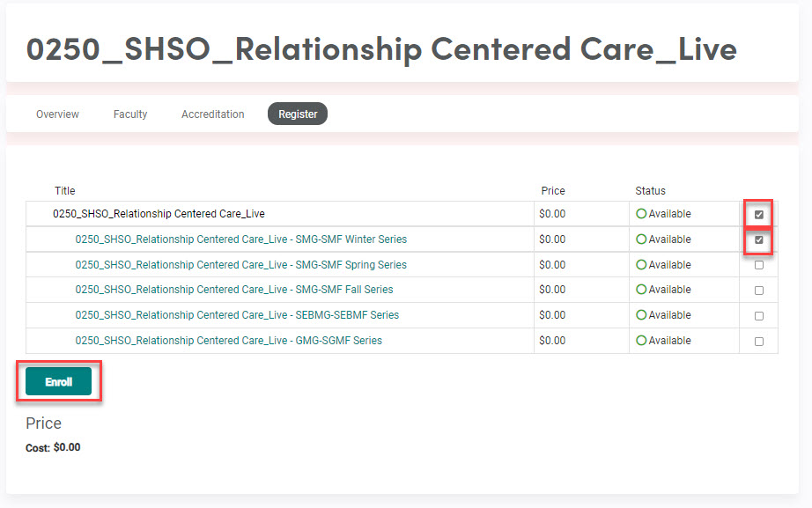Uncheck the main 0250_SHSO course checkbox
This screenshot has height=508, width=812.
click(757, 213)
